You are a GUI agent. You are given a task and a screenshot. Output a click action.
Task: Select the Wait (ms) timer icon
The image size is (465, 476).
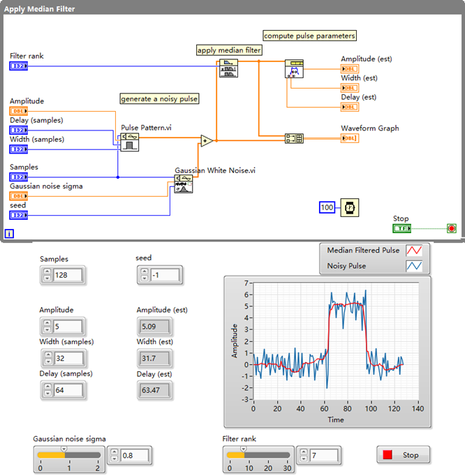click(x=350, y=208)
